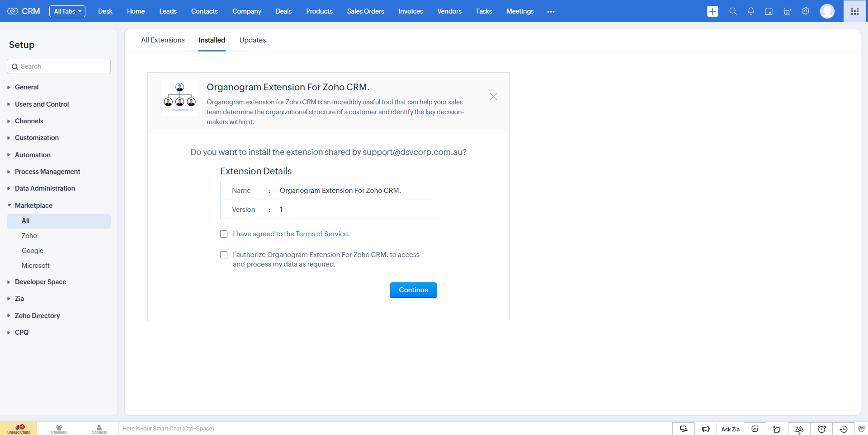
Task: Open the All Tabs dropdown
Action: pos(67,11)
